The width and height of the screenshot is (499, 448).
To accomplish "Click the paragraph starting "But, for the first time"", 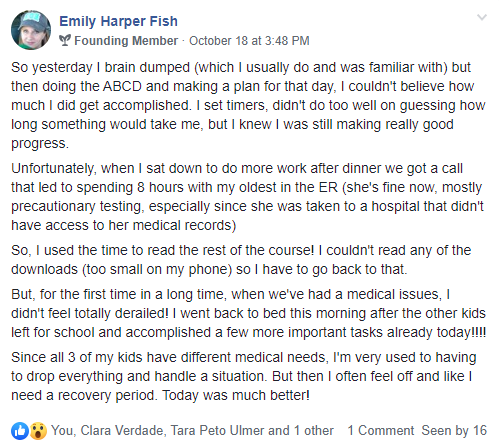I will pos(249,313).
